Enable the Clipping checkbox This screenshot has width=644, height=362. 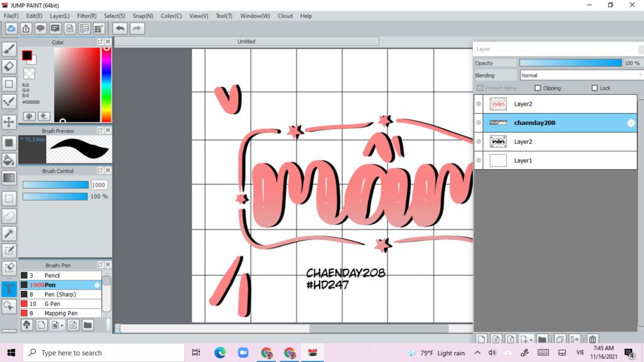coord(538,88)
